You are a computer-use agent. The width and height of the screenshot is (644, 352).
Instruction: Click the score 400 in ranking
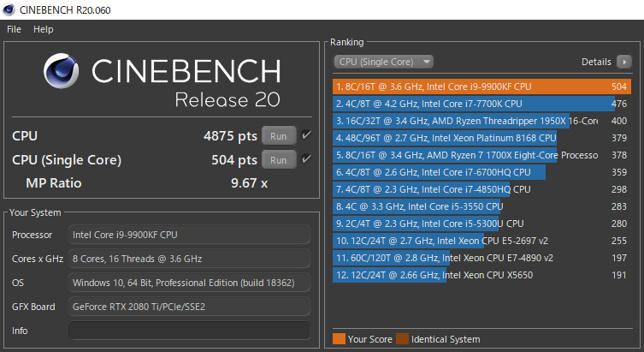click(x=619, y=121)
